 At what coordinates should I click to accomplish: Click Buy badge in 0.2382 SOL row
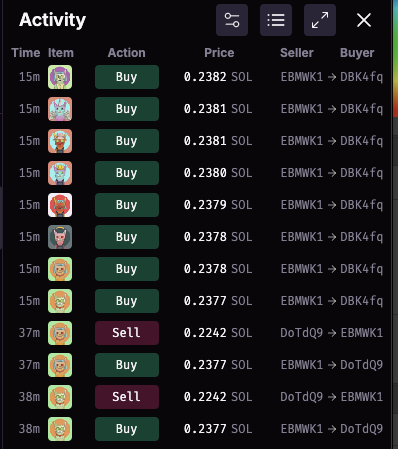coord(127,77)
